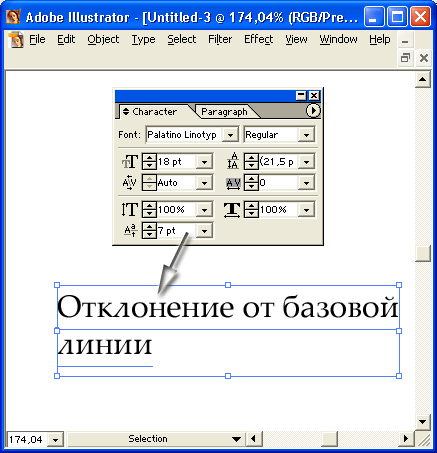Open the Selection status bar popup

pos(236,439)
